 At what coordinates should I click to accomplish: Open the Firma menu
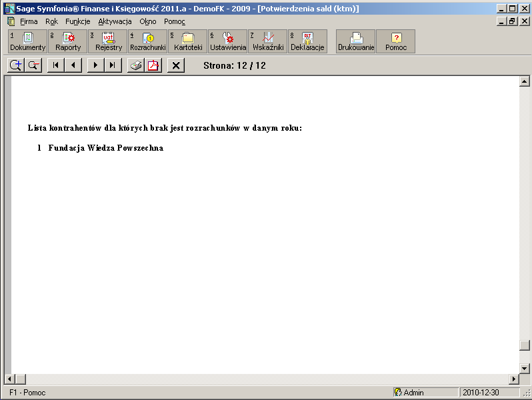(29, 21)
